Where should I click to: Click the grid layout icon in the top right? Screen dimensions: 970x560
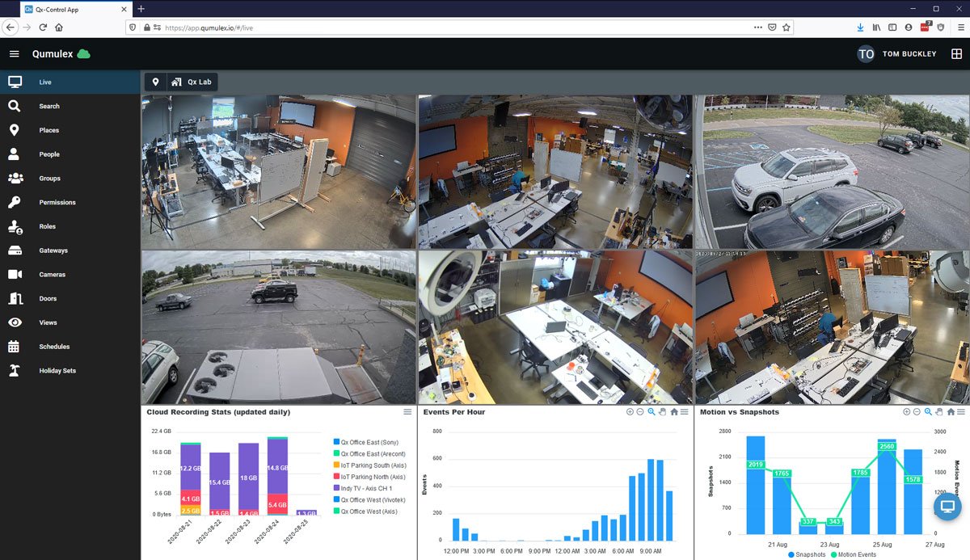click(956, 54)
